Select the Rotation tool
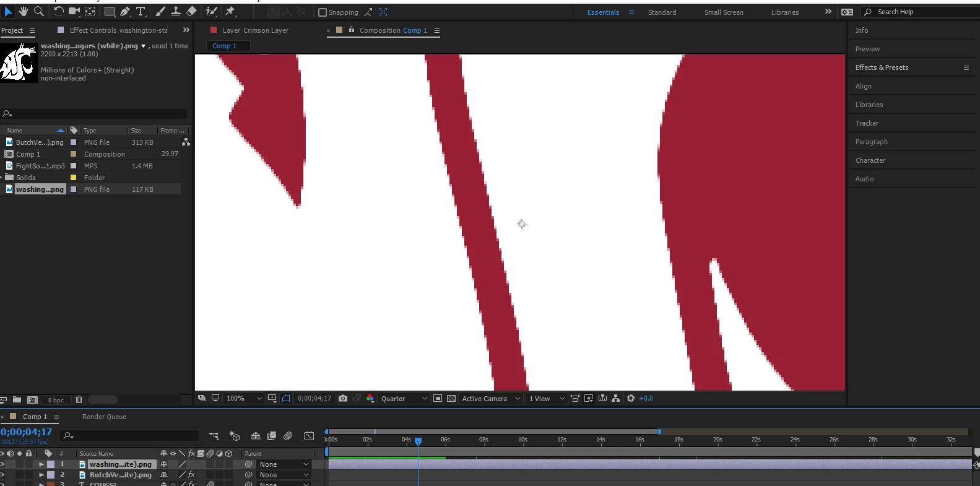 click(x=59, y=11)
